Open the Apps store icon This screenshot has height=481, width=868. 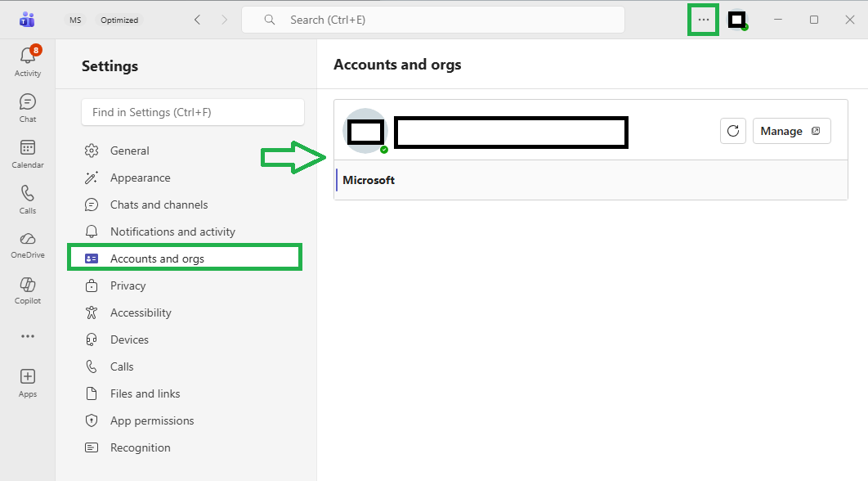pyautogui.click(x=28, y=384)
